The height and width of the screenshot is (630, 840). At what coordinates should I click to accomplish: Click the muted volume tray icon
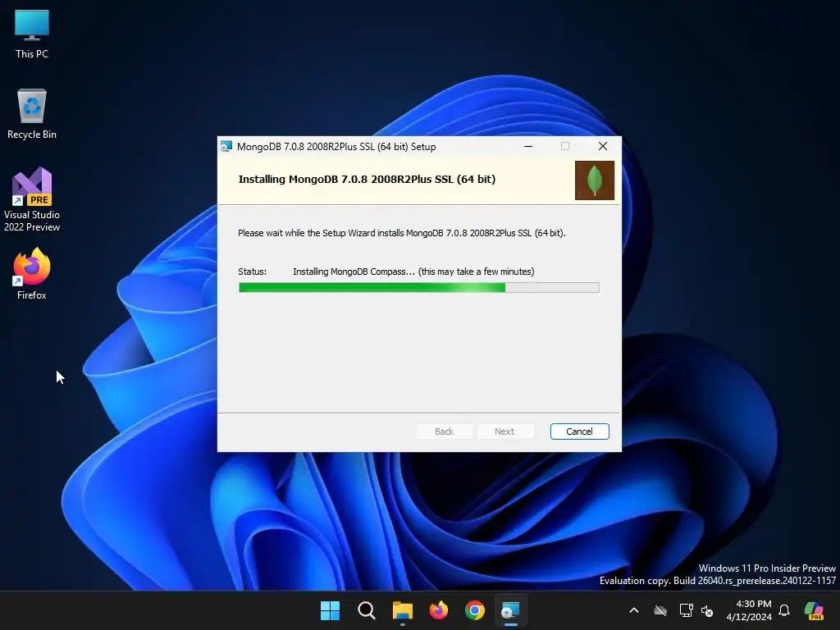707,610
